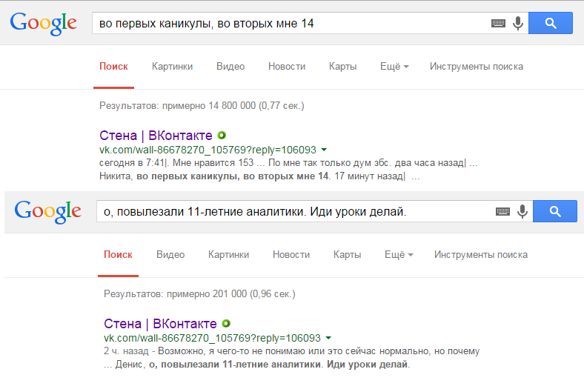The image size is (584, 392).
Task: Click the green circle icon next to the result above "сегодня в 7:41"
Action: click(x=221, y=136)
